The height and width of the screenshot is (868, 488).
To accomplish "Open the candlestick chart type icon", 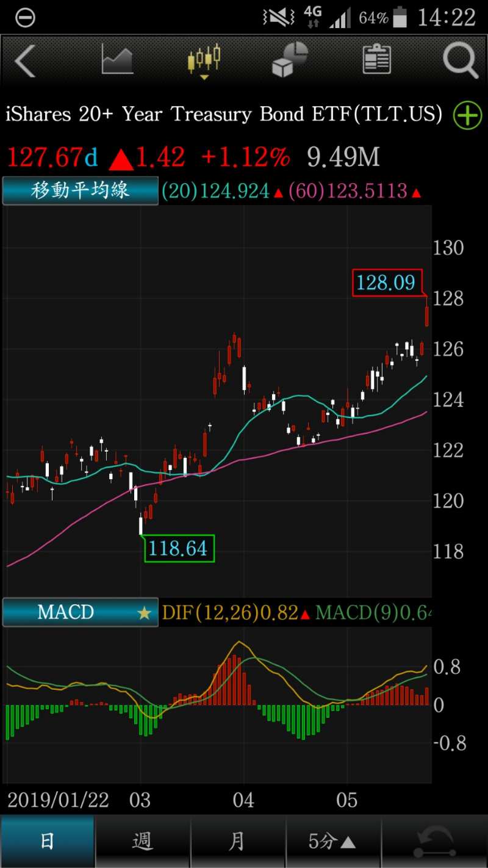I will 204,60.
